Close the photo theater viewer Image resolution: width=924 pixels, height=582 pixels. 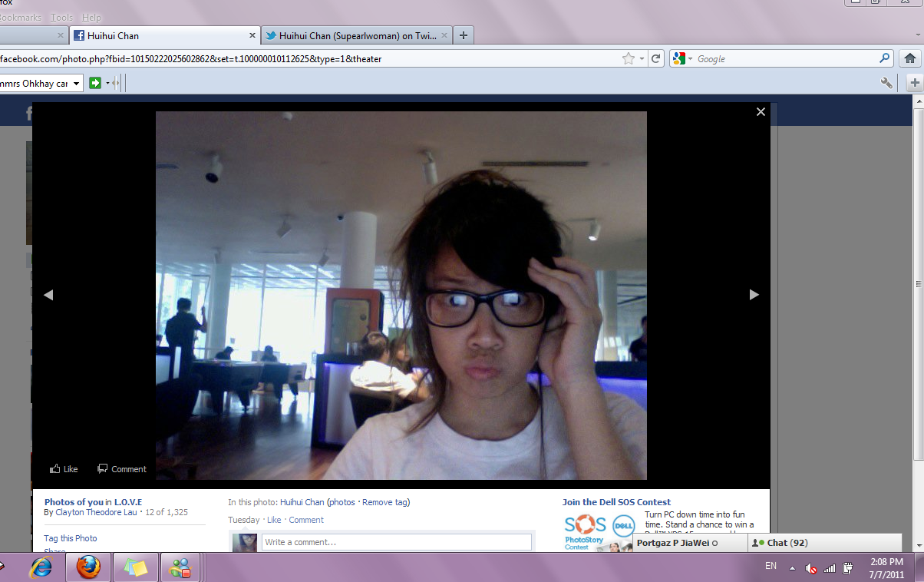[761, 112]
